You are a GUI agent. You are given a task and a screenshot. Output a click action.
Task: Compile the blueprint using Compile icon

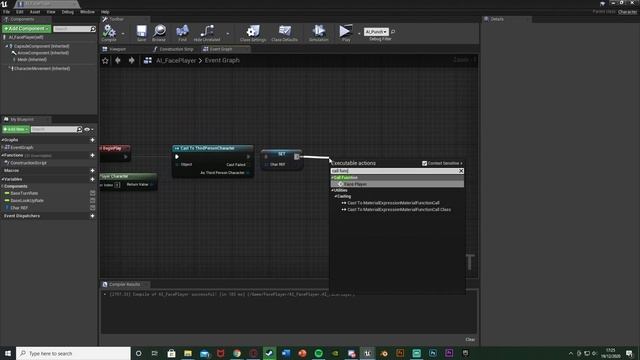tap(109, 32)
